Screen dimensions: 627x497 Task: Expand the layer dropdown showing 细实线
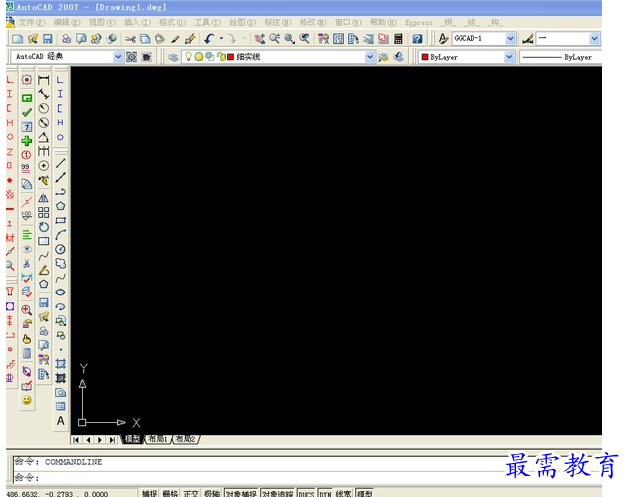[x=370, y=57]
